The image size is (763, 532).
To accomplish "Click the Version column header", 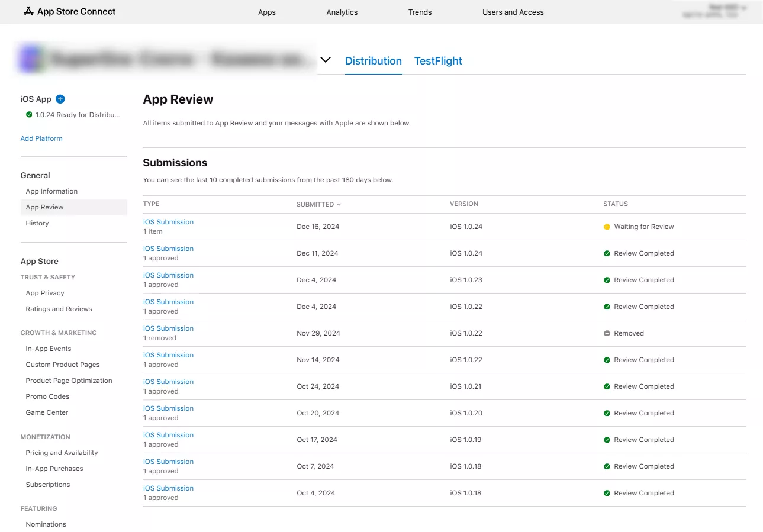I will [464, 204].
